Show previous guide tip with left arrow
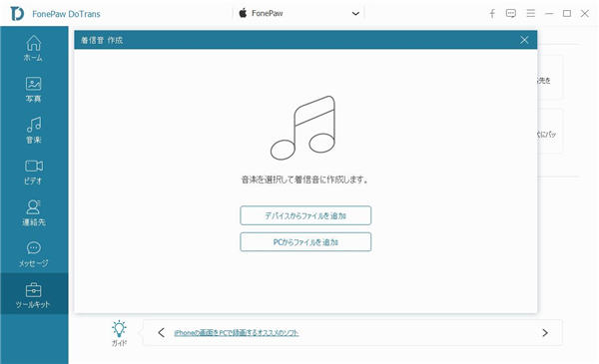This screenshot has width=599, height=364. 161,333
